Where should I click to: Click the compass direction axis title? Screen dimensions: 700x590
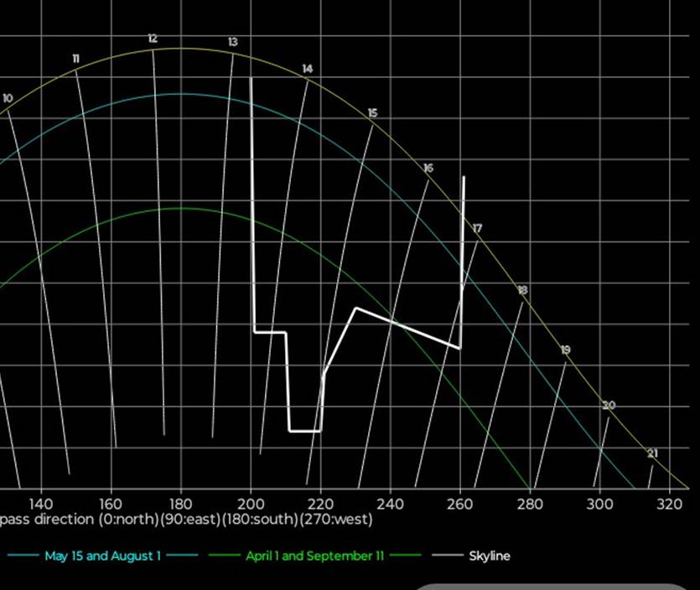click(x=186, y=520)
